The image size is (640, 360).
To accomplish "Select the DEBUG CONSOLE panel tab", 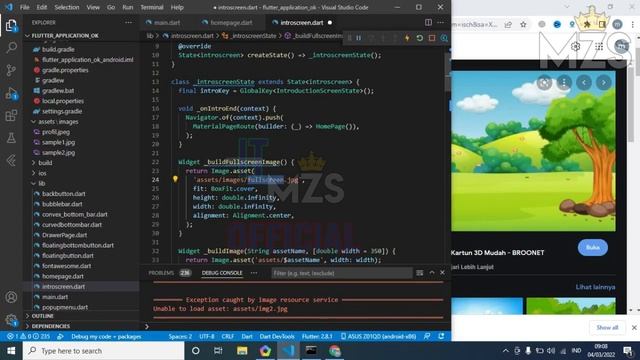I will click(222, 273).
